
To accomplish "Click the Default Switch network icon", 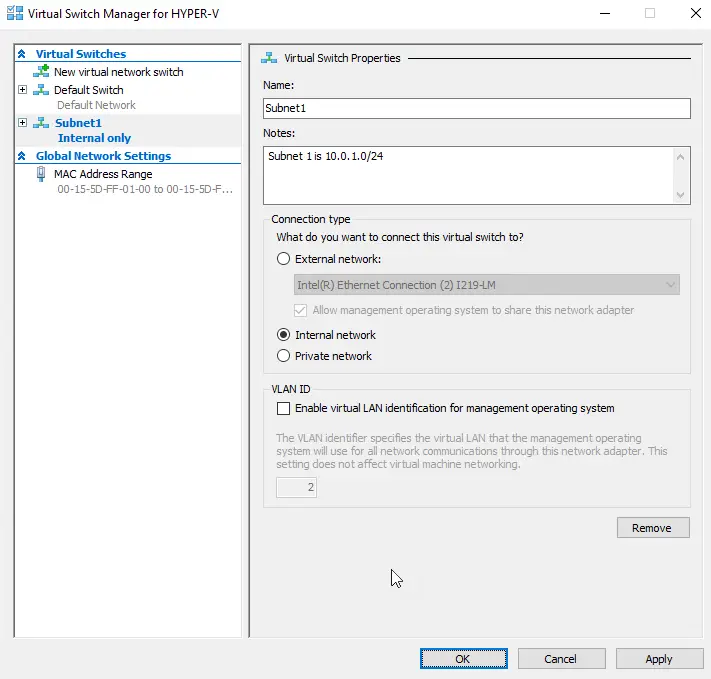I will coord(41,89).
